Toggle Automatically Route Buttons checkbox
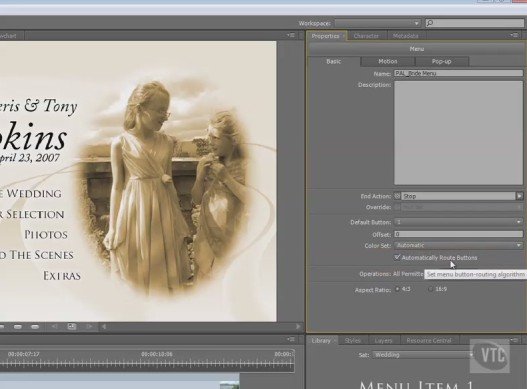The image size is (527, 389). [397, 258]
